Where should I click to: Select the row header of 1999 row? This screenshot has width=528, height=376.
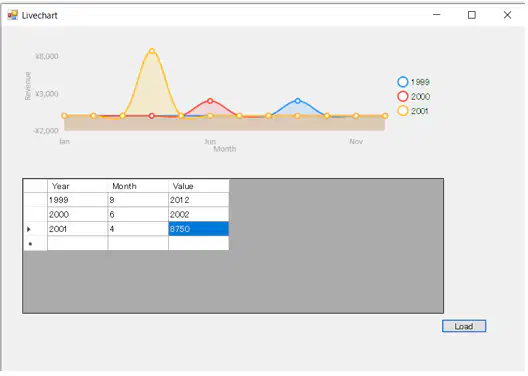click(35, 200)
